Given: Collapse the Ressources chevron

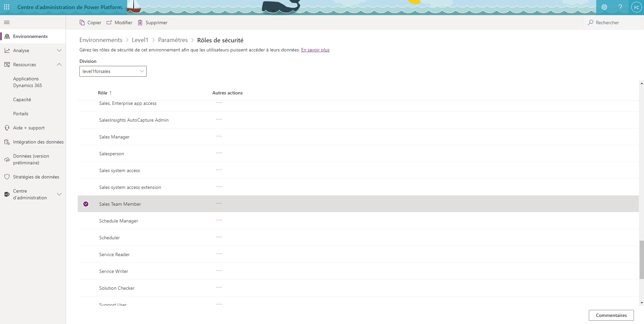Looking at the screenshot, I should coord(59,65).
